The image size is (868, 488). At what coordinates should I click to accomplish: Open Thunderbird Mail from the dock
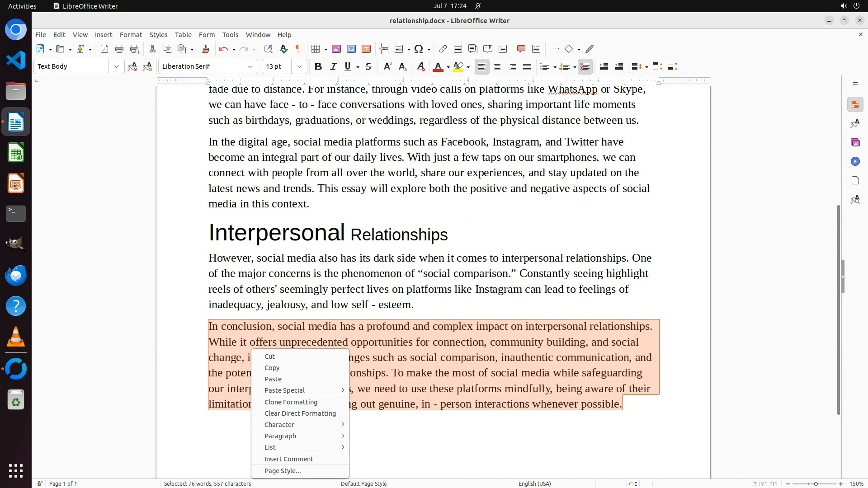click(x=16, y=276)
